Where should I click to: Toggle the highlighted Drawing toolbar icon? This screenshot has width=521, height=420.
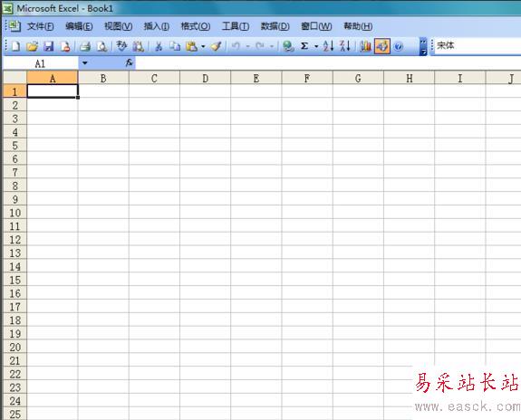tap(382, 46)
